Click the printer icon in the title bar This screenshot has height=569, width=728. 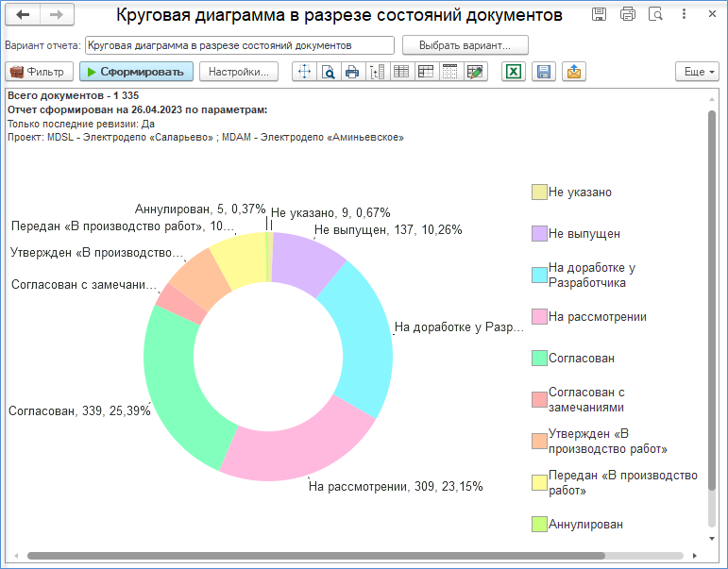(x=628, y=14)
